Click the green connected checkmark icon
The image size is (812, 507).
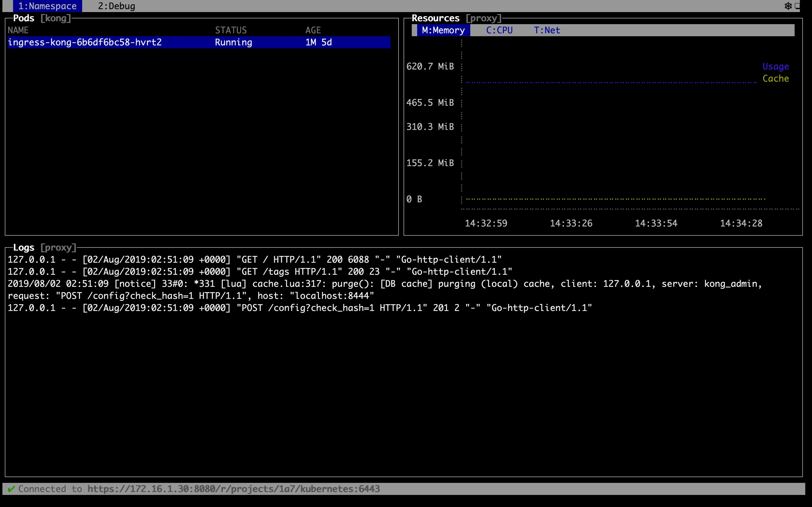11,489
